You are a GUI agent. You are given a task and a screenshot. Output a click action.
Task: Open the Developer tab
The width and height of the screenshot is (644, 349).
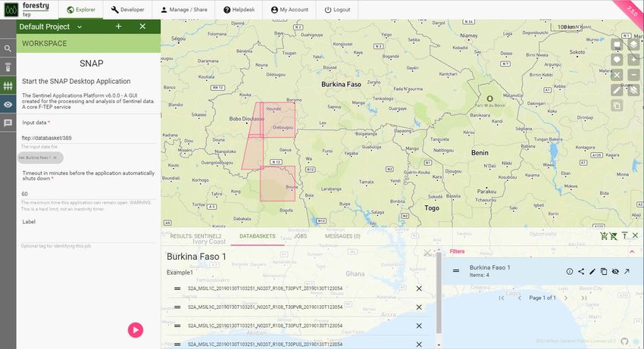coord(128,9)
